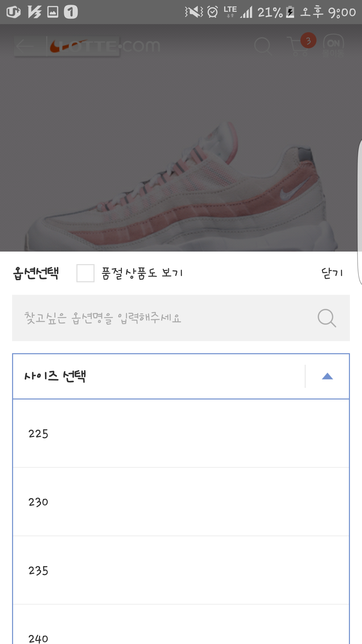
Task: Open the shopping cart icon
Action: tap(297, 47)
